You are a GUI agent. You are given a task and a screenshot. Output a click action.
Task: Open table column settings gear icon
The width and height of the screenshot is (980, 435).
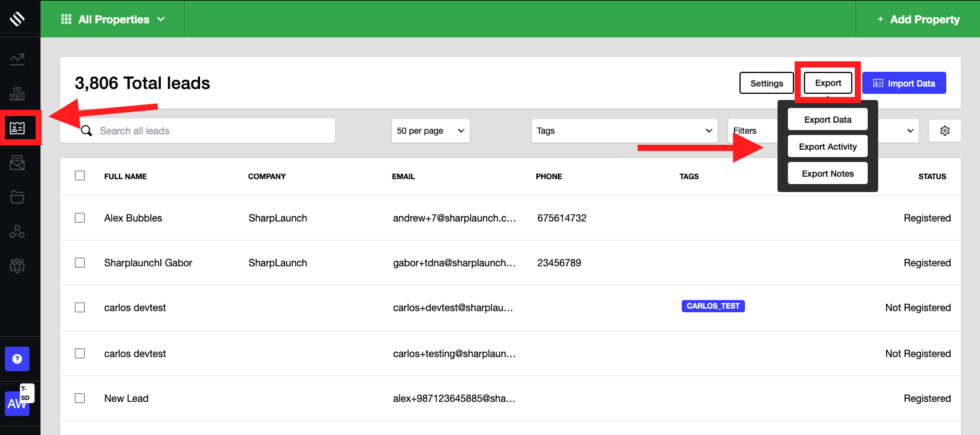point(944,131)
